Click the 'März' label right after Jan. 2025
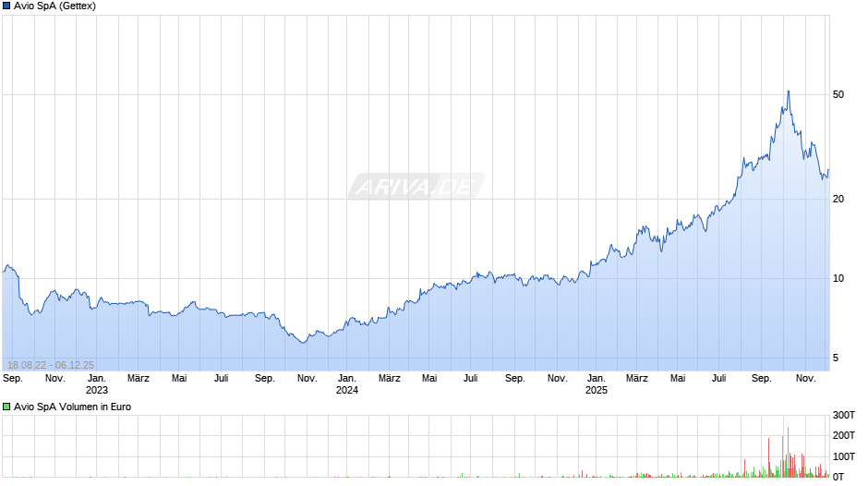Viewport: 868px width, 486px height. [x=637, y=379]
